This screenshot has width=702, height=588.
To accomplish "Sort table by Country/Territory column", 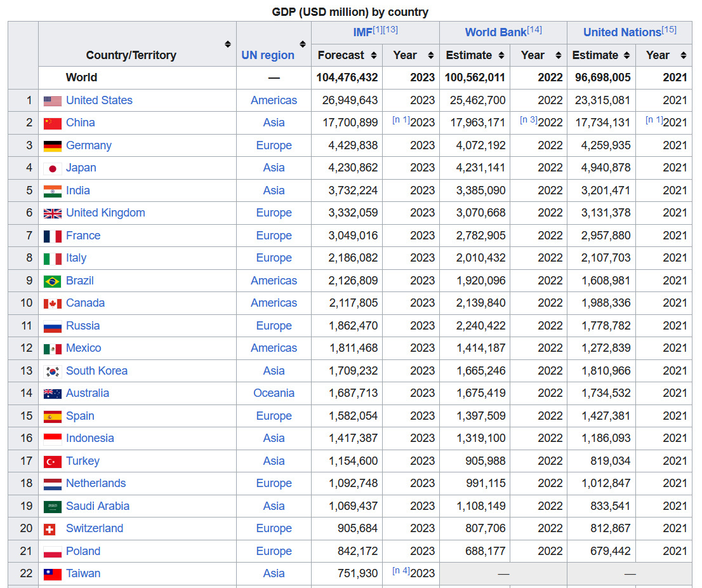I will pyautogui.click(x=228, y=44).
